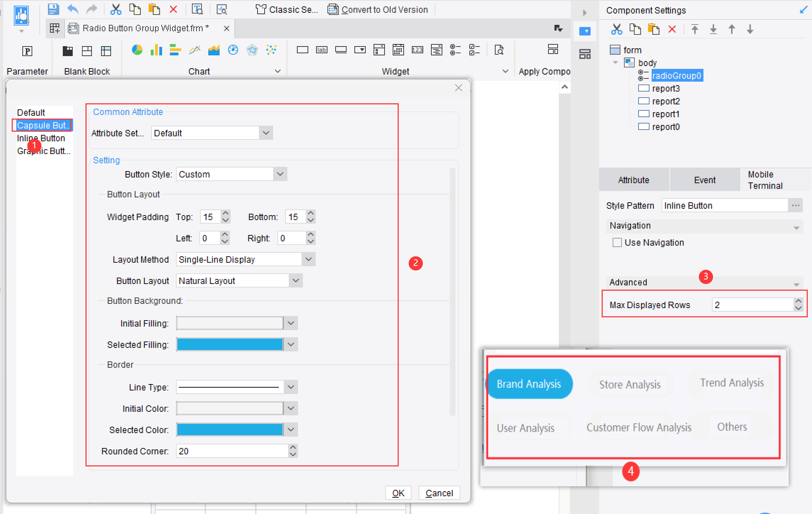Check the report3 checkbox in the tree
The height and width of the screenshot is (514, 812).
tap(643, 88)
